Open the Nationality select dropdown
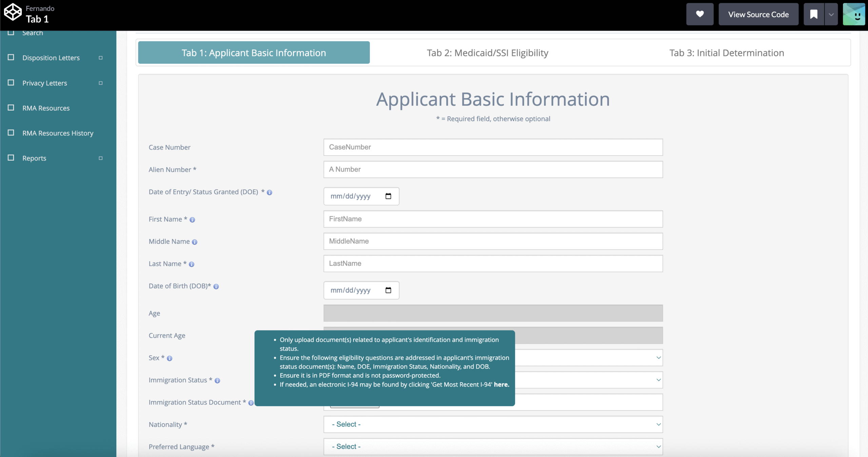This screenshot has height=457, width=868. point(493,424)
